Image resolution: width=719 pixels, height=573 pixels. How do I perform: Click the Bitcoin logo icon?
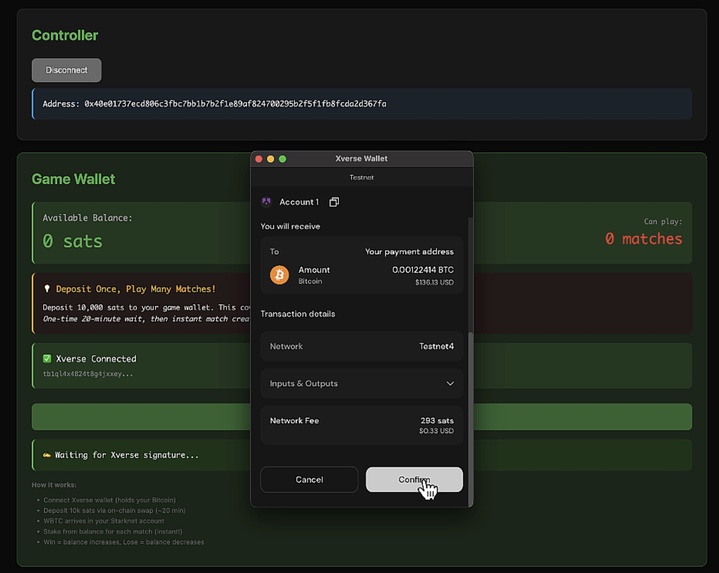point(279,275)
